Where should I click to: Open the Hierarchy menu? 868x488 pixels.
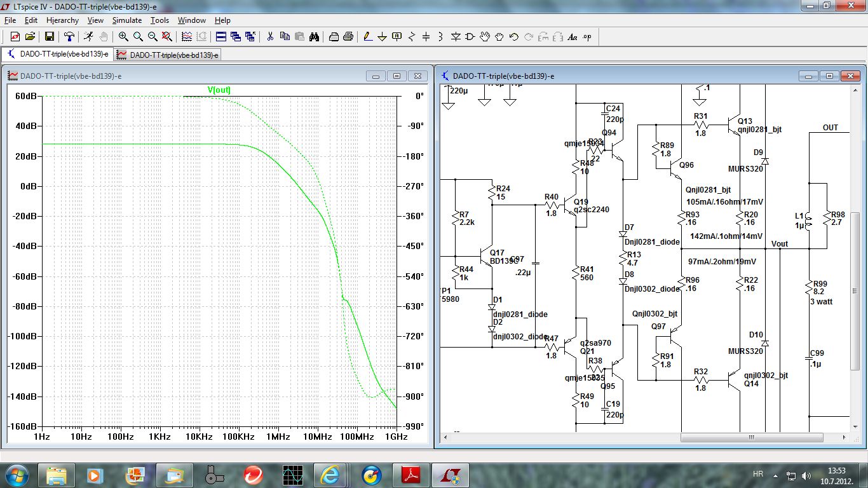tap(62, 20)
